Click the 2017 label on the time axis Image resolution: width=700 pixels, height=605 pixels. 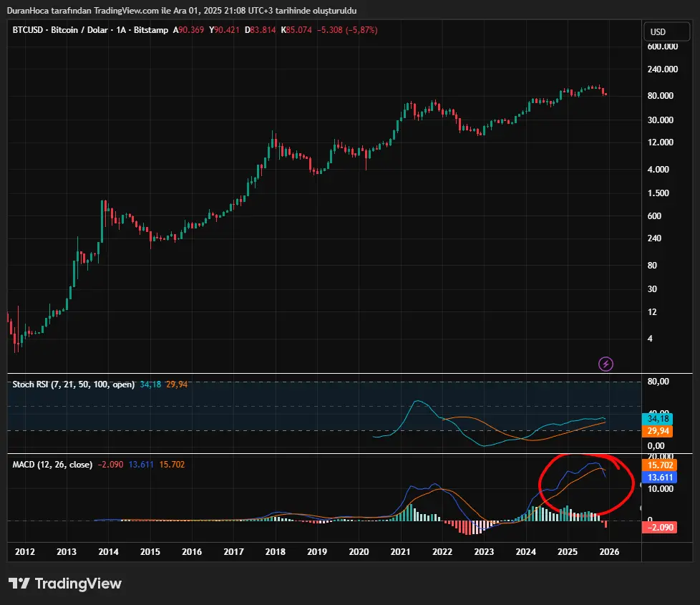(233, 551)
